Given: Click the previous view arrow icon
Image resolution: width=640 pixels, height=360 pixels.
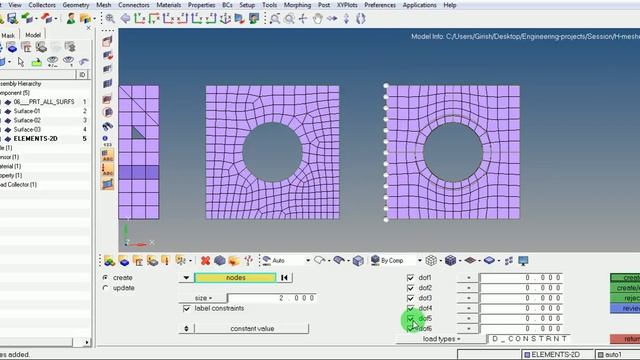Looking at the screenshot, I should pos(126,18).
